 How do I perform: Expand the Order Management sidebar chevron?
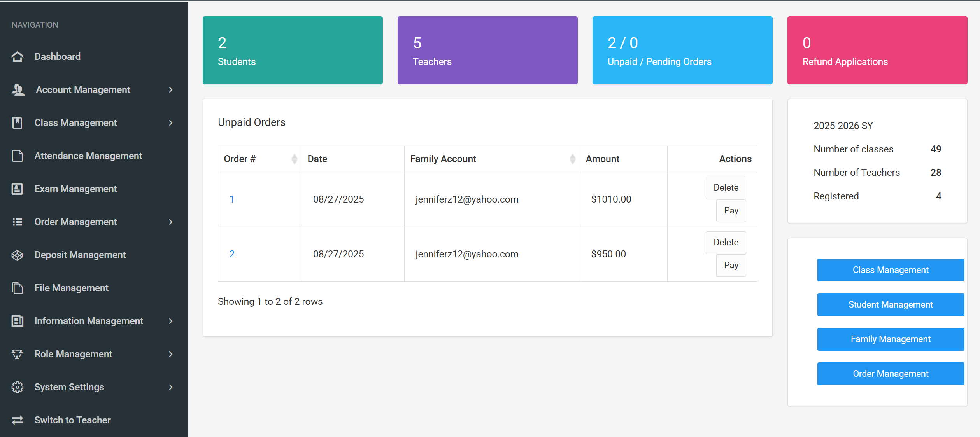(x=171, y=222)
